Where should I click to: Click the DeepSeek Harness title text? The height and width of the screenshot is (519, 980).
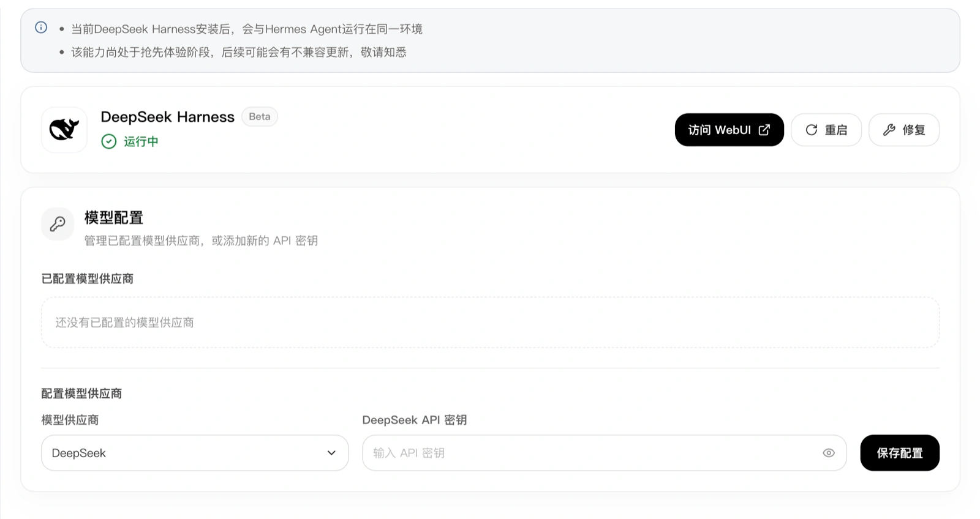[167, 117]
